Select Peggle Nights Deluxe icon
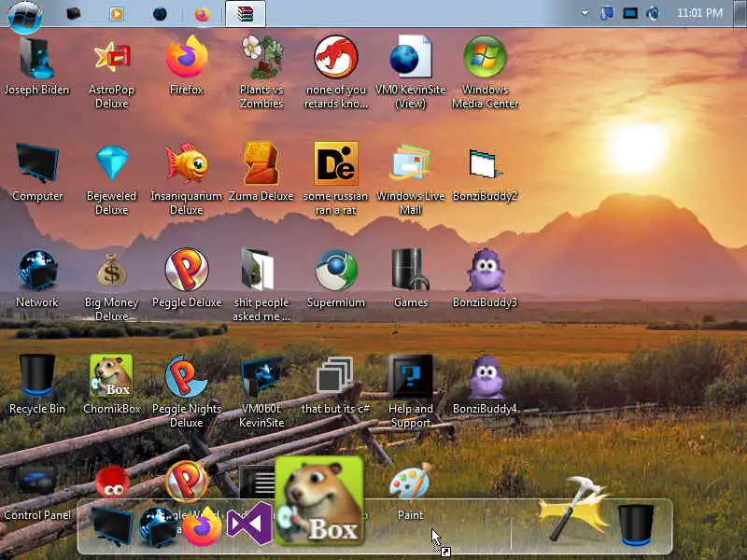 click(x=186, y=391)
